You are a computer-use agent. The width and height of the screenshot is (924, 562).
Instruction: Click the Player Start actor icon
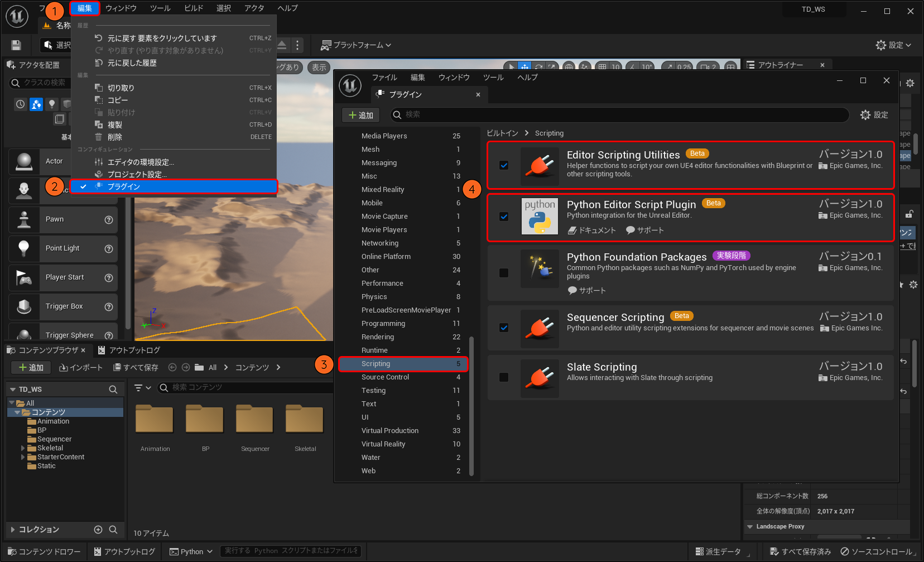click(x=24, y=277)
